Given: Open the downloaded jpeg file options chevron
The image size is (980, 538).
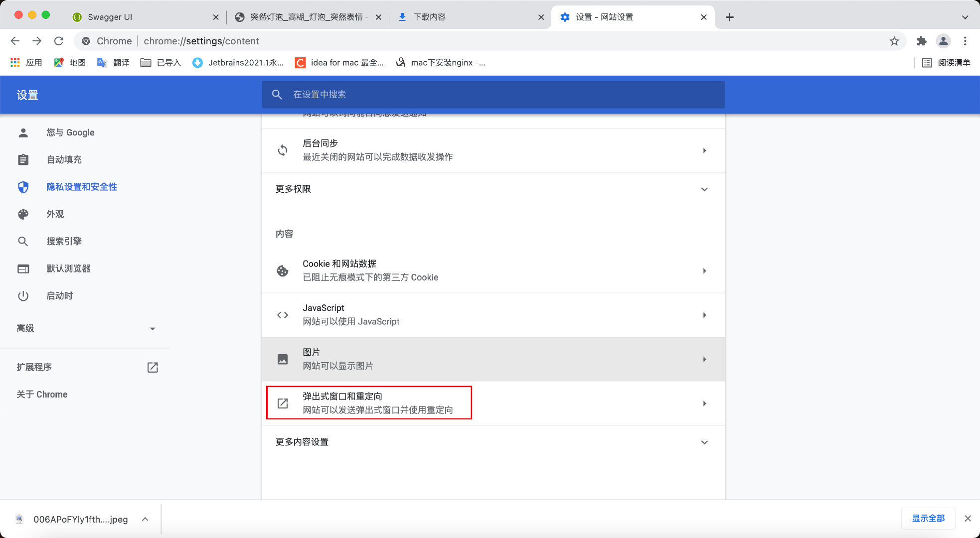Looking at the screenshot, I should click(145, 519).
